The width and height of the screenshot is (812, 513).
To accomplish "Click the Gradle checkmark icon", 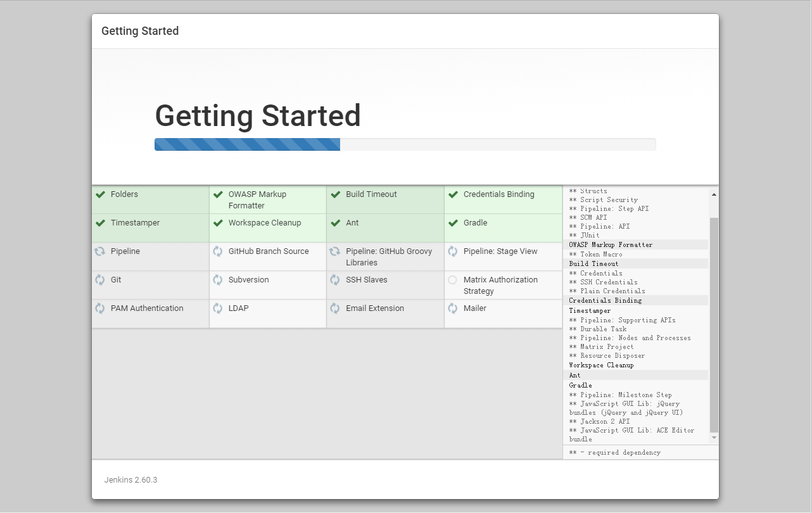I will tap(453, 223).
